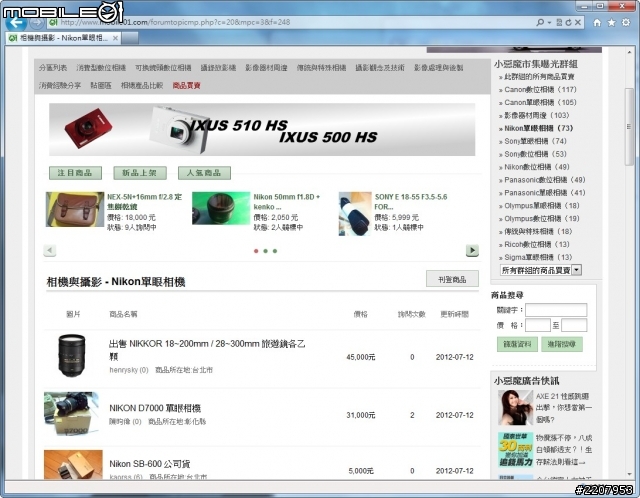Click the IXUS 510 HS banner ad

tap(262, 129)
